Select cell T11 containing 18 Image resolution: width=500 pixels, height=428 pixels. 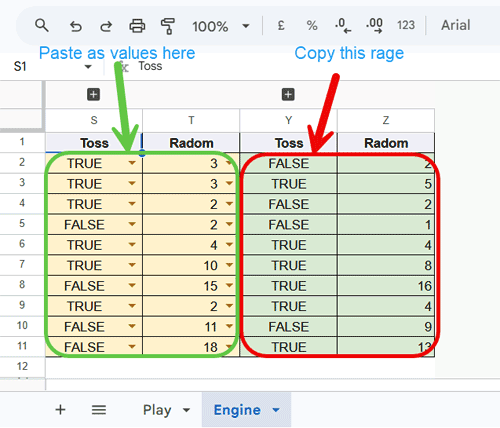191,347
